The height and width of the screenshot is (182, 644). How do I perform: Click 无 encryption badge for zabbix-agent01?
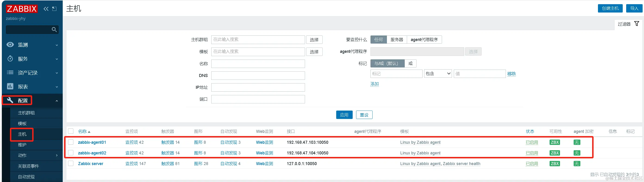point(577,142)
